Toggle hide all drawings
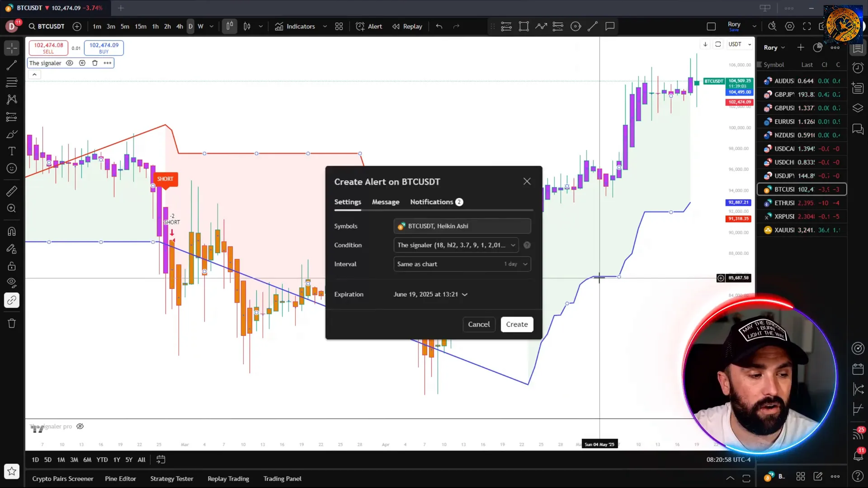 tap(12, 283)
